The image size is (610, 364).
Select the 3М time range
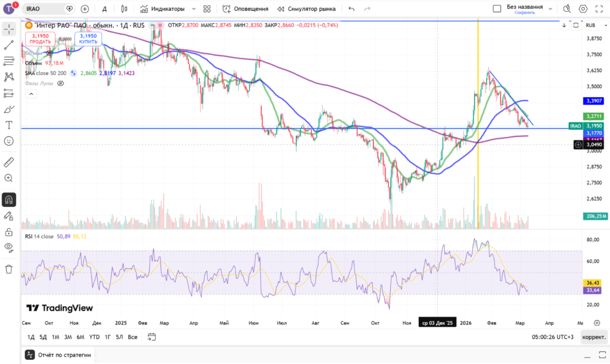(x=68, y=337)
